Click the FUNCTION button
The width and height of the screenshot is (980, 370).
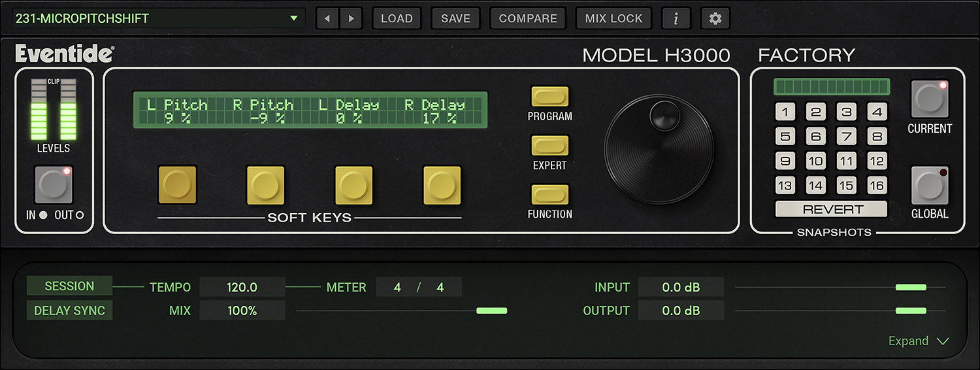(549, 195)
